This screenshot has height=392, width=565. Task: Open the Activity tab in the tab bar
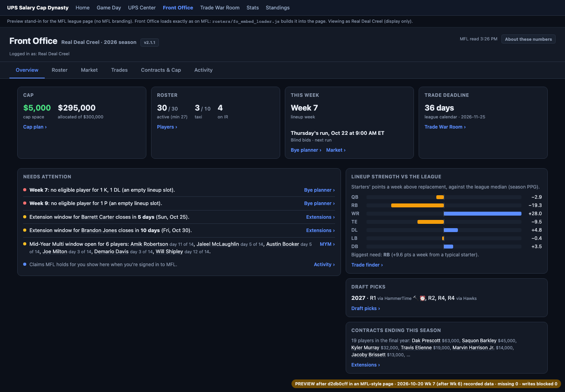(203, 70)
